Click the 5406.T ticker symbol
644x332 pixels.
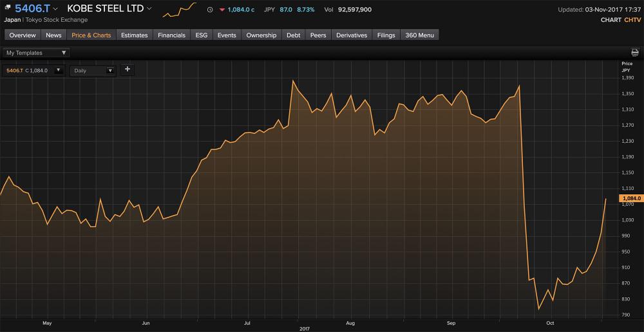[32, 8]
